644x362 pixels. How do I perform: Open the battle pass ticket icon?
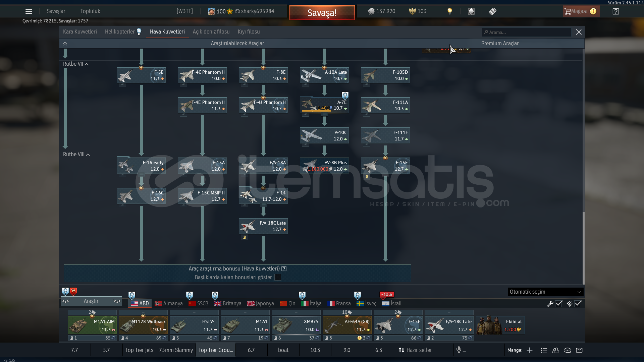[x=492, y=11]
